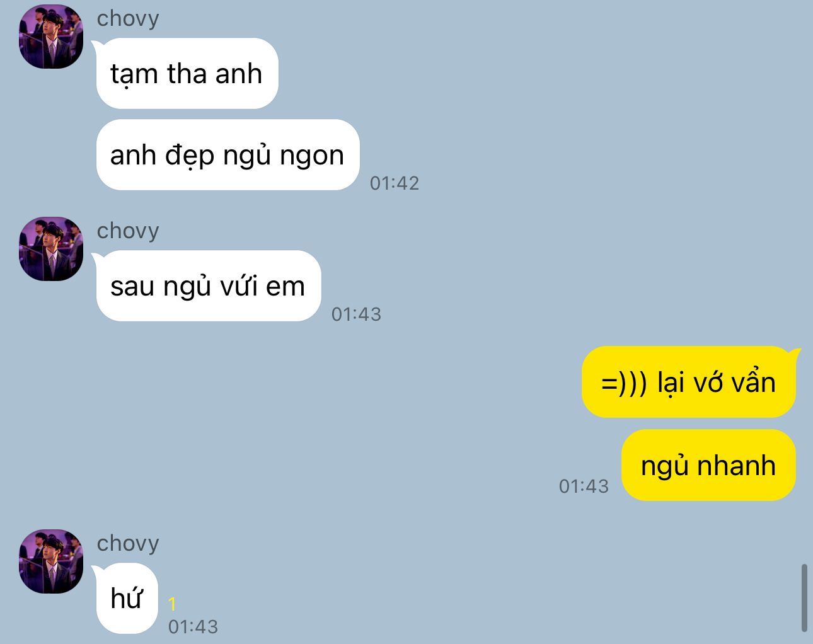Select the sent 'ngủ nhanh' yellow bubble
Viewport: 813px width, 644px height.
pyautogui.click(x=708, y=466)
